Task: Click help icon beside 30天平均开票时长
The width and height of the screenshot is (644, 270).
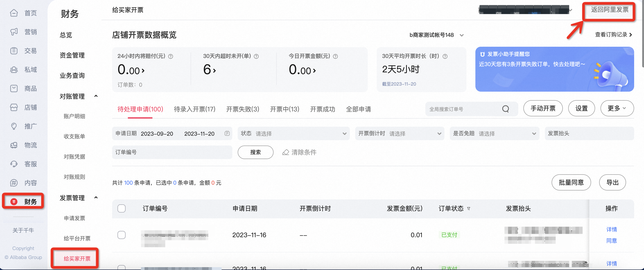Action: pyautogui.click(x=445, y=56)
